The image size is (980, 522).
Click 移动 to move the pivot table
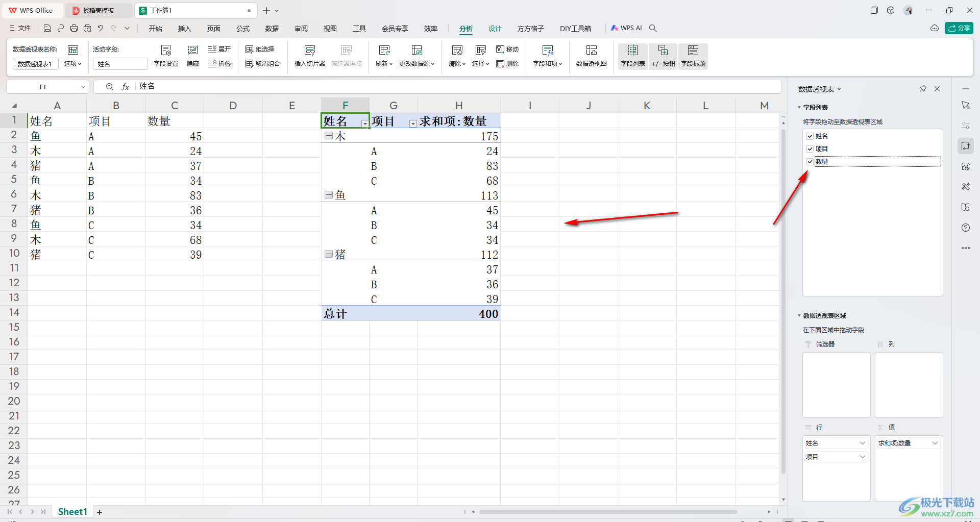507,49
